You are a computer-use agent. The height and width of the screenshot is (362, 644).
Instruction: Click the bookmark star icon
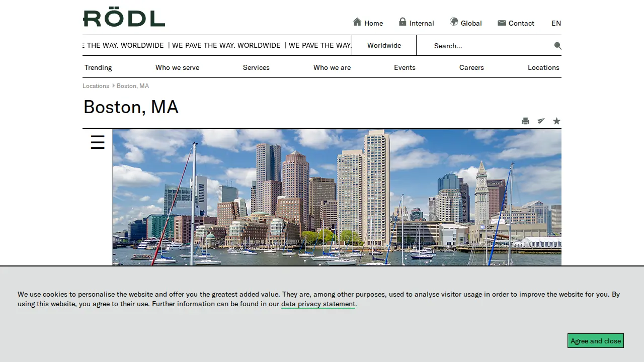point(556,121)
